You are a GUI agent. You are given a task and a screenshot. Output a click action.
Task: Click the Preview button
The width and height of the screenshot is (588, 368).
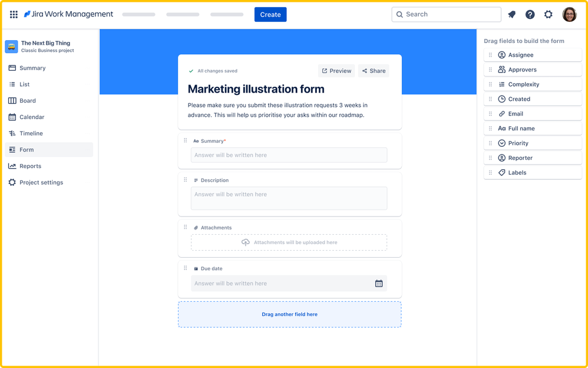point(336,71)
